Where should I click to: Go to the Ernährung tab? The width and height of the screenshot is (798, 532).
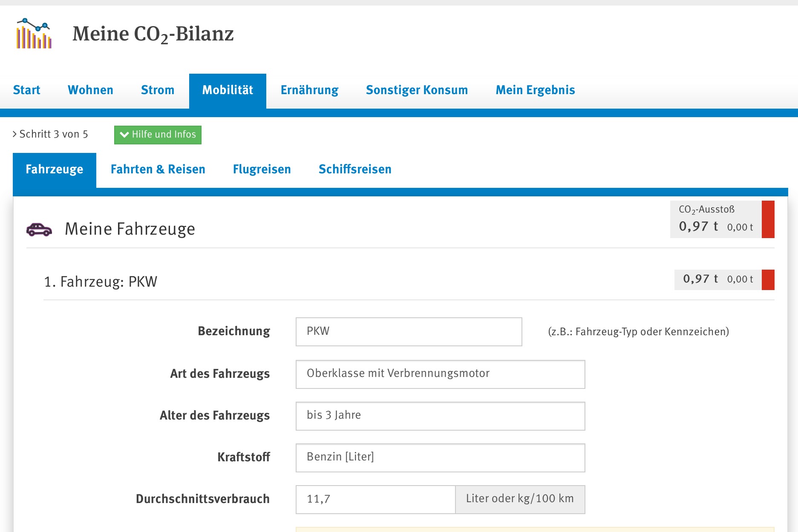pyautogui.click(x=309, y=90)
